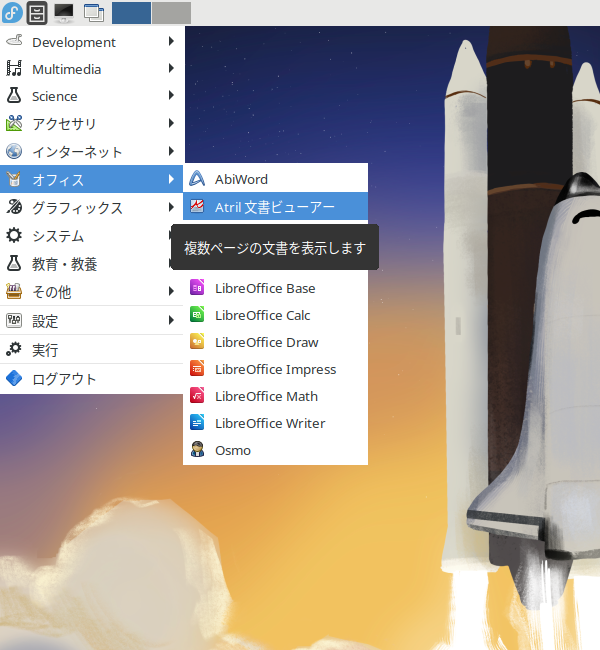Open the terminal launcher in the panel

[x=64, y=12]
